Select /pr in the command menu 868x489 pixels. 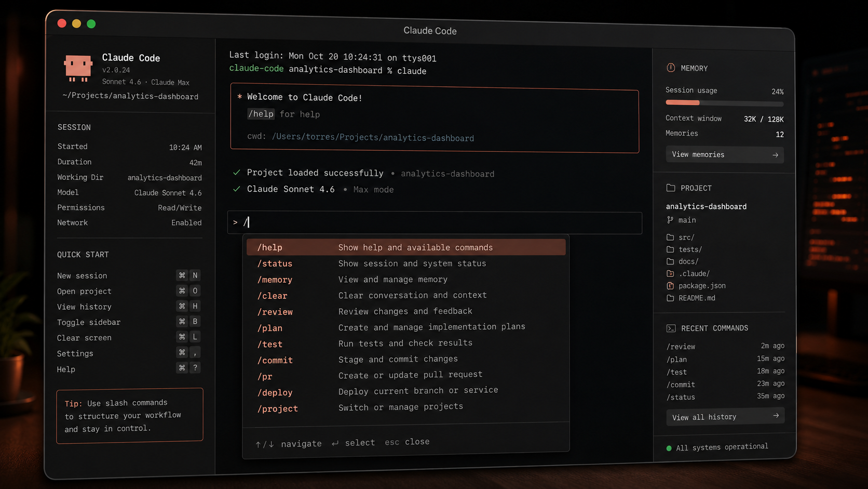click(x=406, y=376)
